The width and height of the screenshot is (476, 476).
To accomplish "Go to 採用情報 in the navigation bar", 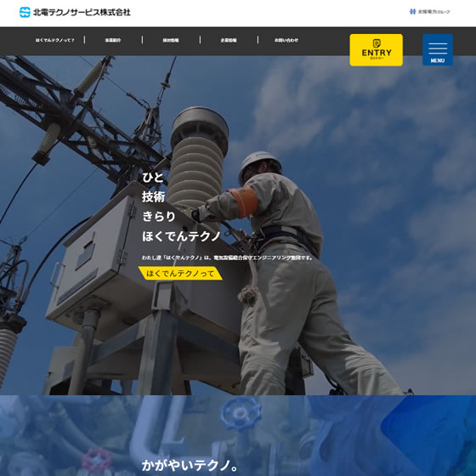I will point(171,40).
